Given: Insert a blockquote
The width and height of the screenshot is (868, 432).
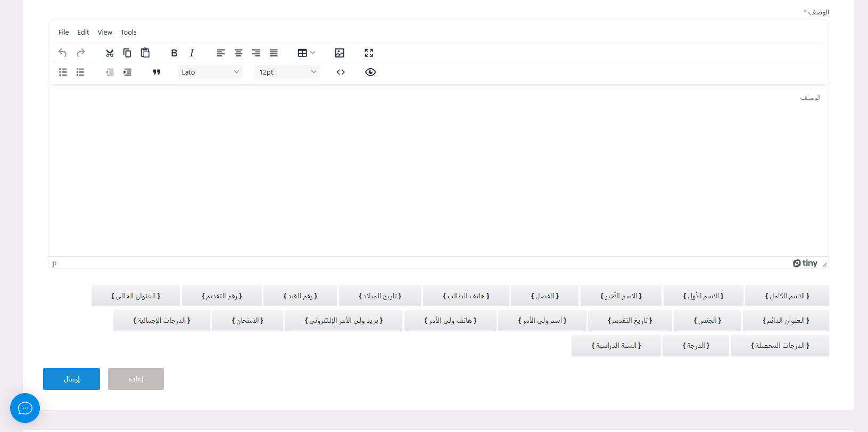Looking at the screenshot, I should pos(156,72).
